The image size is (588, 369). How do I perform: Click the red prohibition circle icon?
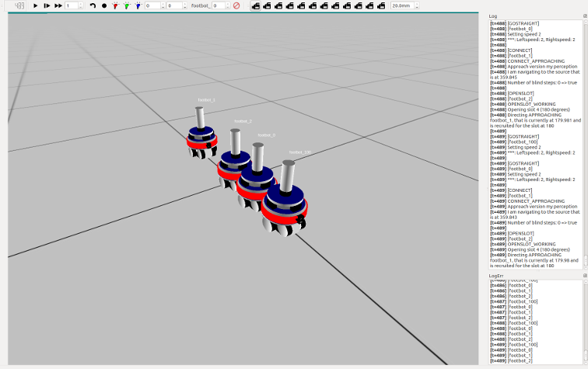click(x=236, y=5)
